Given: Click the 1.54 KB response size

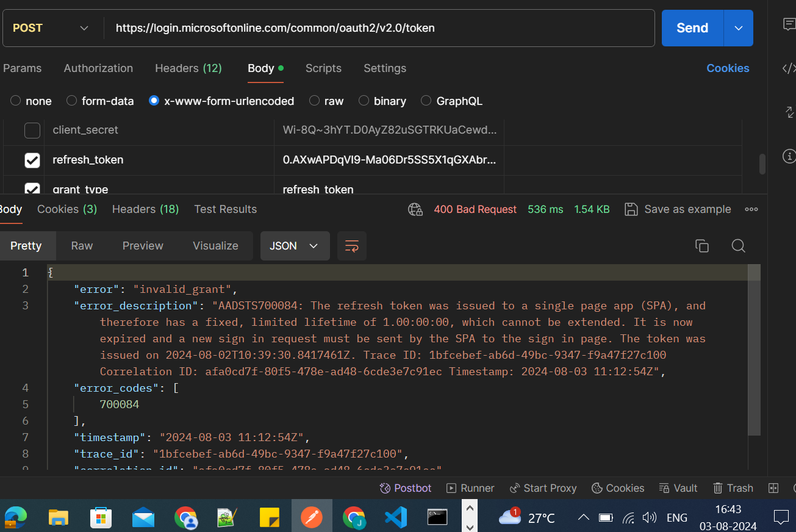Looking at the screenshot, I should tap(592, 209).
